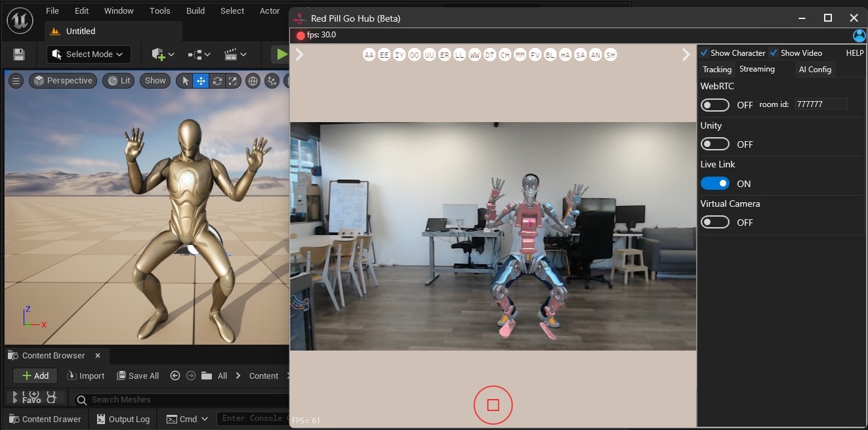
Task: Activate the rotate gizmo tool
Action: click(x=217, y=81)
